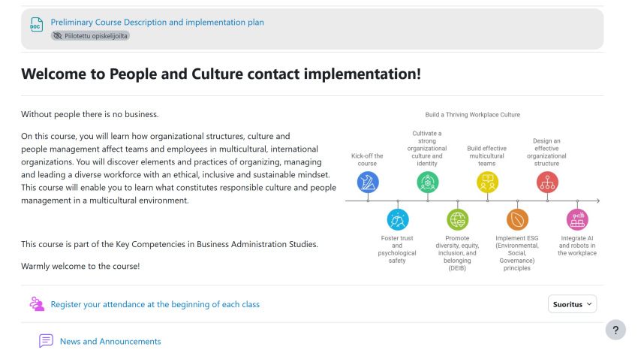The width and height of the screenshot is (644, 356).
Task: Open Preliminary Course Description and implementation plan
Action: click(x=157, y=23)
